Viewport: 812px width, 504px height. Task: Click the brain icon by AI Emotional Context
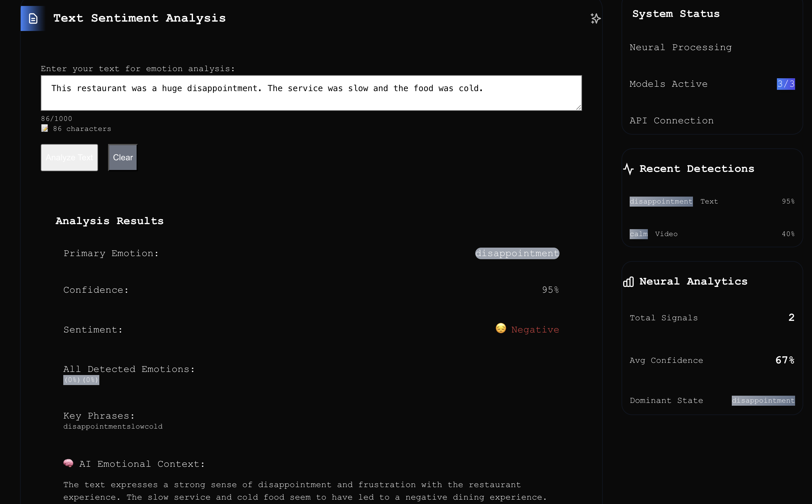pos(68,463)
